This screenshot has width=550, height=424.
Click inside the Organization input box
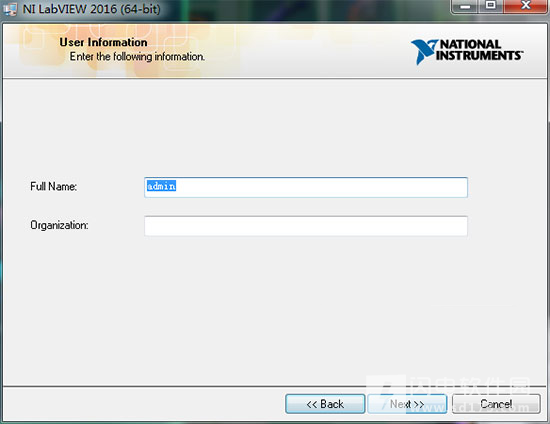(306, 226)
